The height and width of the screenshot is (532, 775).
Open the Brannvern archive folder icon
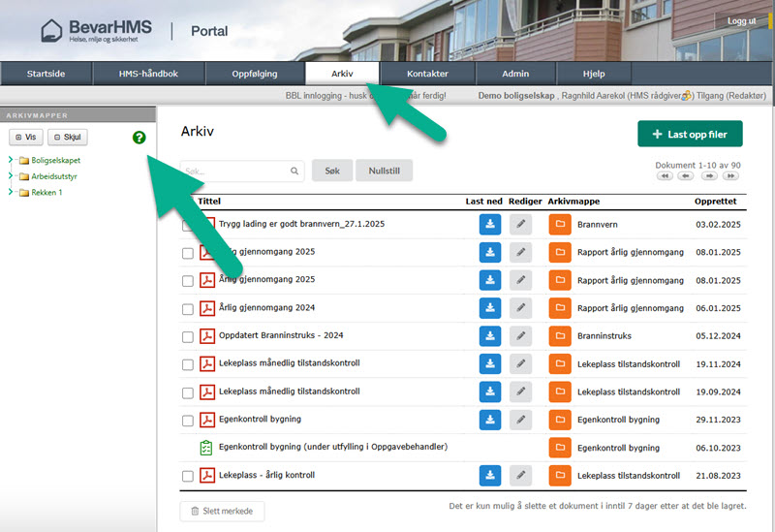(x=559, y=224)
